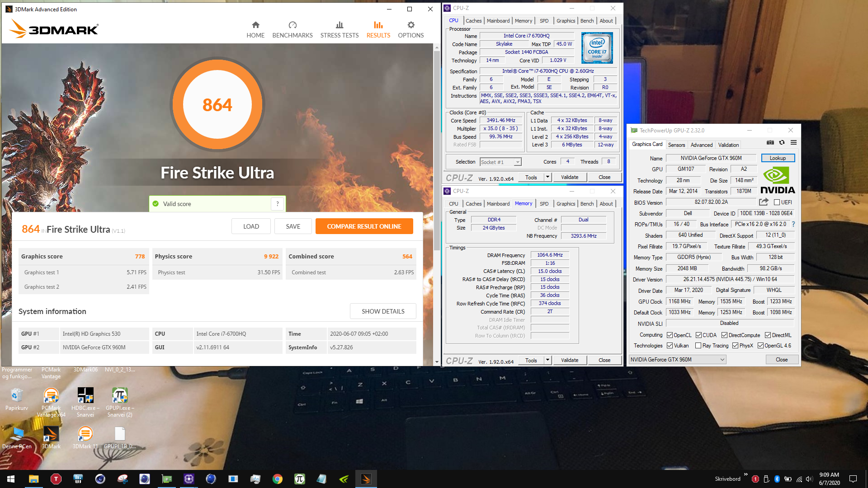Viewport: 868px width, 488px height.
Task: Click 3DMark vertical scrollbar thumb
Action: 437,150
